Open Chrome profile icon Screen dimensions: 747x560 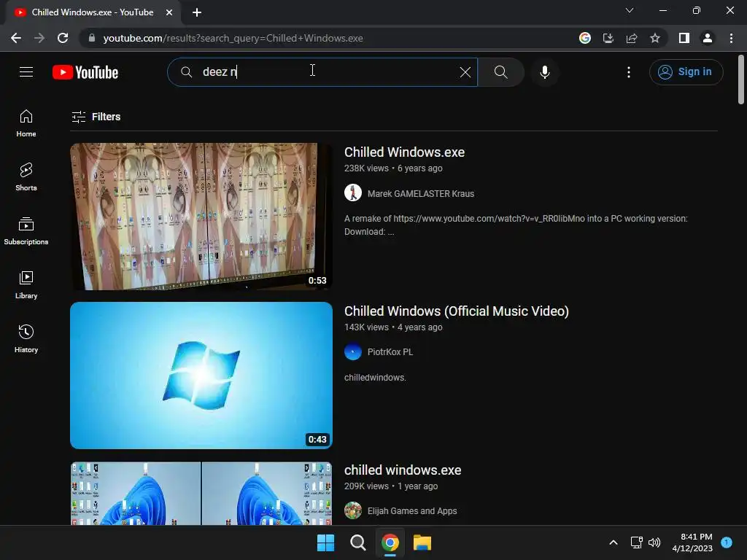click(x=708, y=38)
